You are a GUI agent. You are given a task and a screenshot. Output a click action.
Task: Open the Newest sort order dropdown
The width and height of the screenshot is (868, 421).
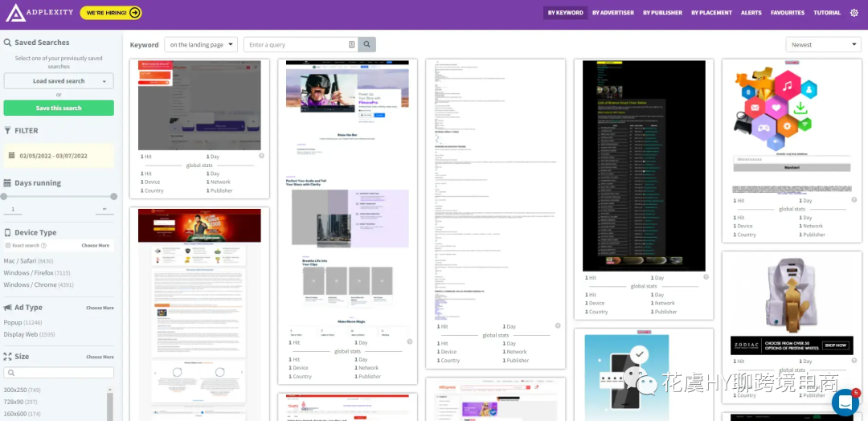point(822,45)
